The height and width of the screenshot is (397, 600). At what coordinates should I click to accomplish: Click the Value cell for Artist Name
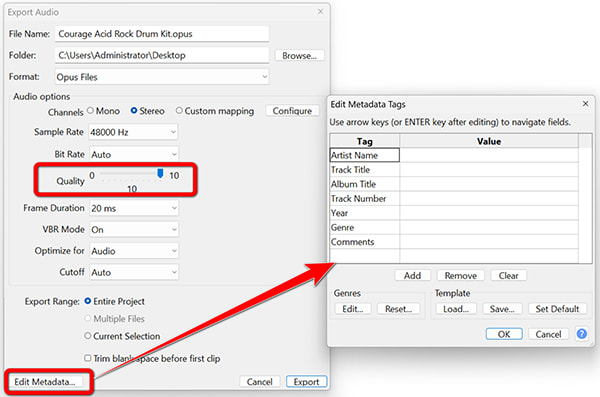489,155
